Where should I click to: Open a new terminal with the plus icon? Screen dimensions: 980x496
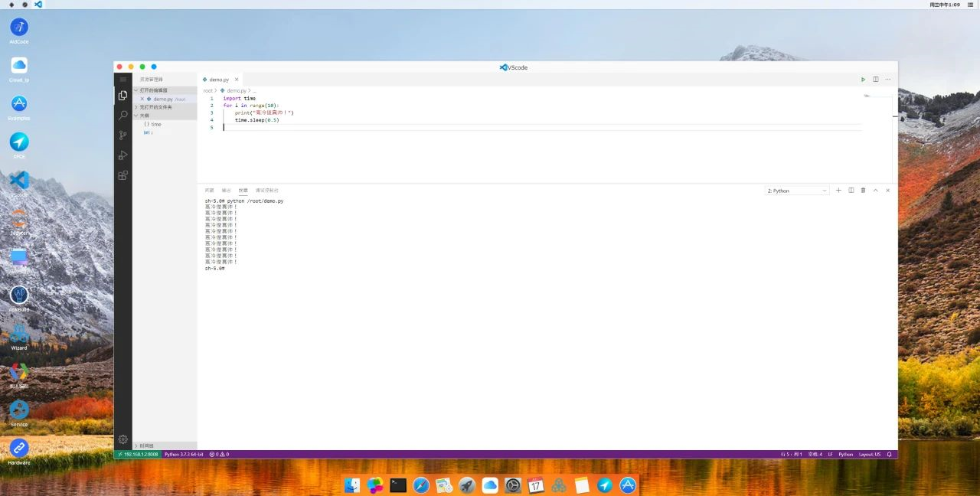click(838, 190)
